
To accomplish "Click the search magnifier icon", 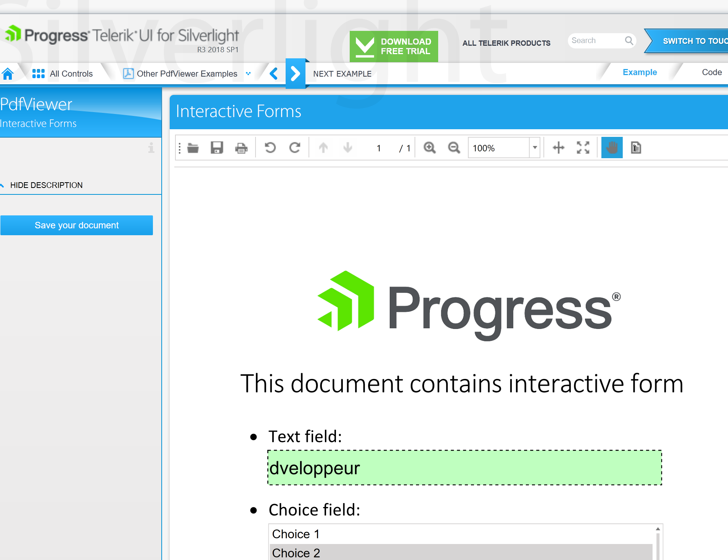I will (629, 40).
